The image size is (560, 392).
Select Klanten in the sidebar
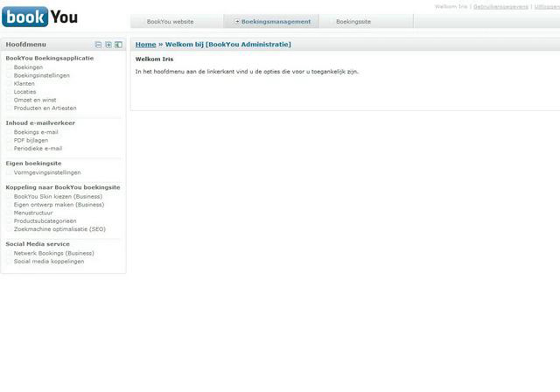(24, 84)
